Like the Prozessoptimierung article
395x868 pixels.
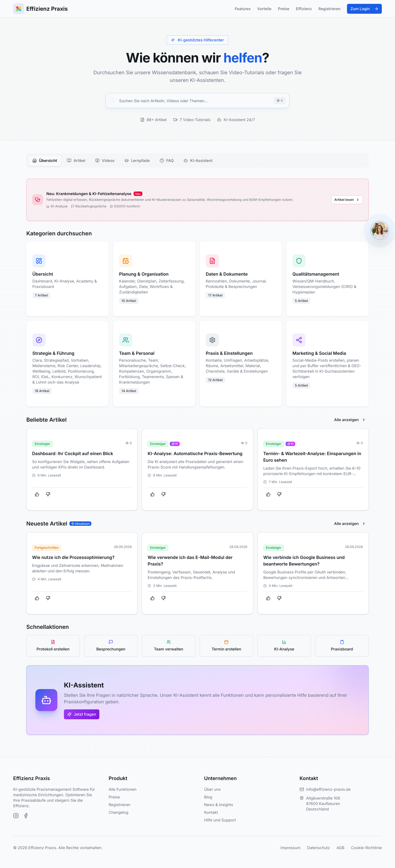(37, 598)
